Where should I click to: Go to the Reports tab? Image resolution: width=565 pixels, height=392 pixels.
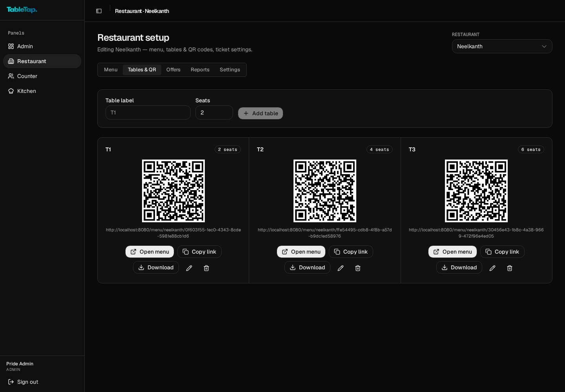200,70
